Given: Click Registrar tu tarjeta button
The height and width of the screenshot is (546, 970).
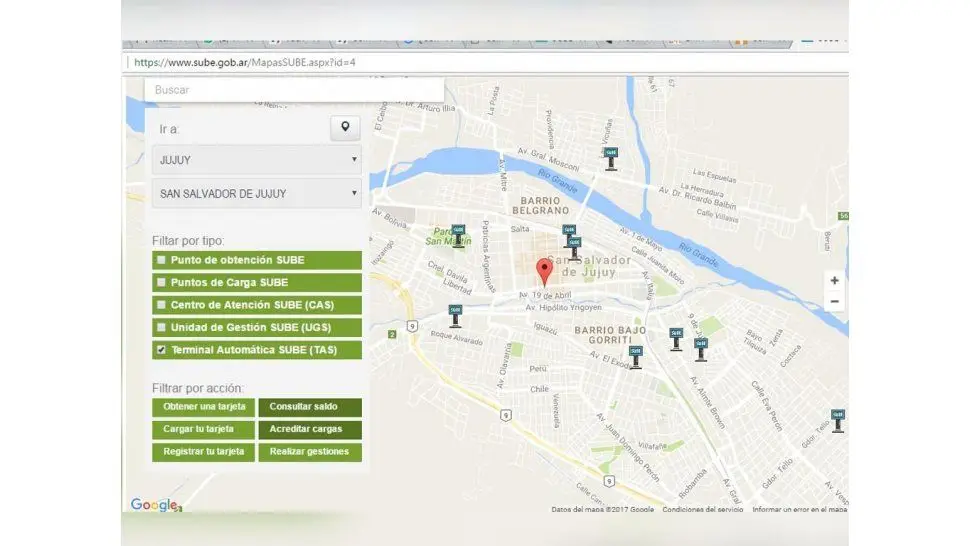Looking at the screenshot, I should (204, 451).
